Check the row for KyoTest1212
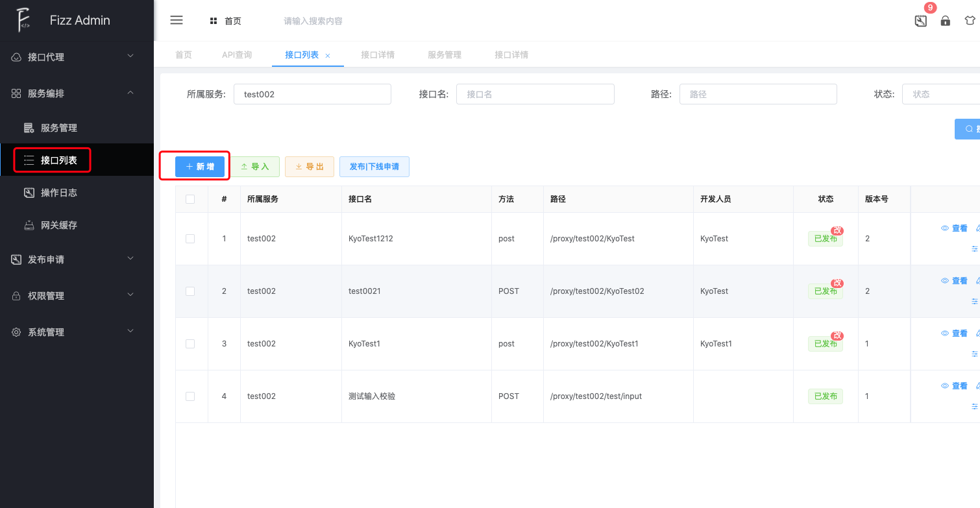Image resolution: width=980 pixels, height=508 pixels. pyautogui.click(x=190, y=239)
